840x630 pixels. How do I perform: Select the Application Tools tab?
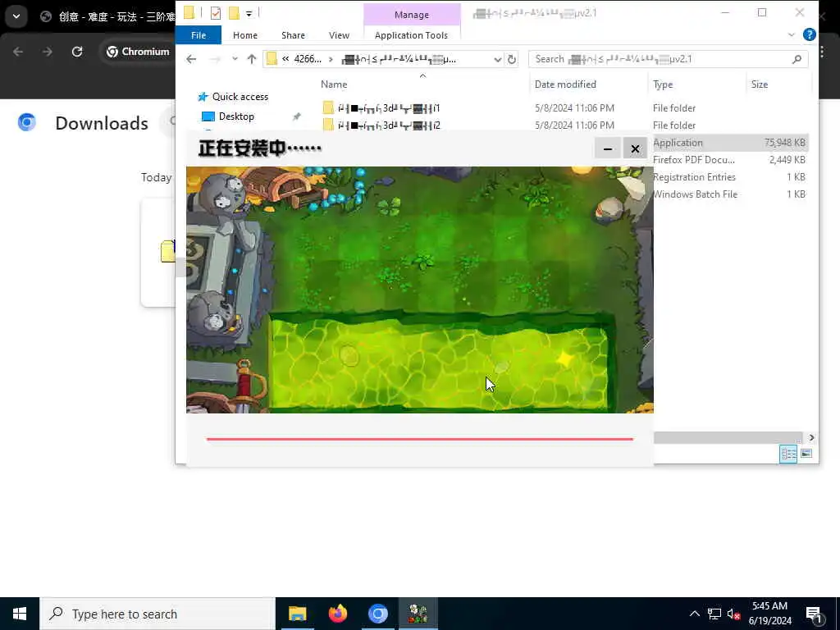[x=411, y=35]
